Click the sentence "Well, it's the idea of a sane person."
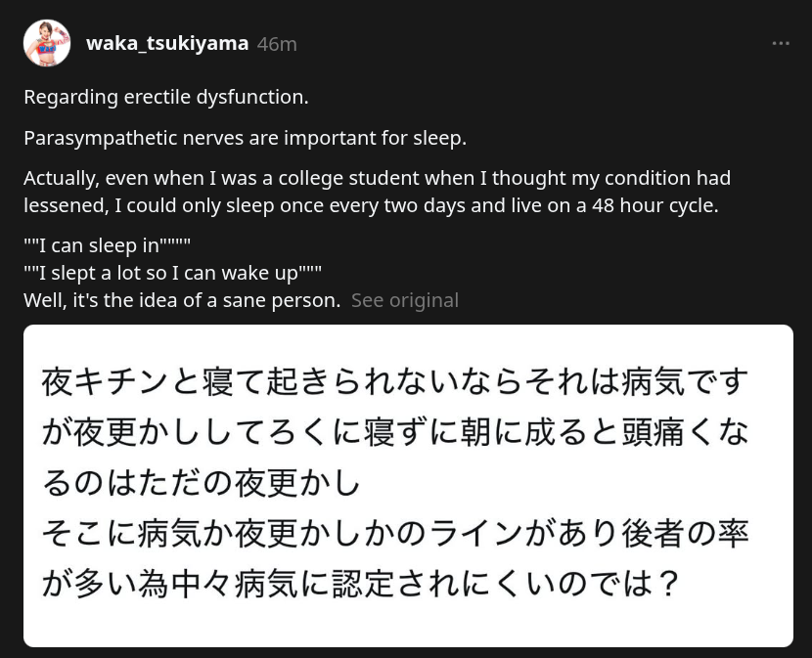The width and height of the screenshot is (812, 658). pyautogui.click(x=182, y=300)
